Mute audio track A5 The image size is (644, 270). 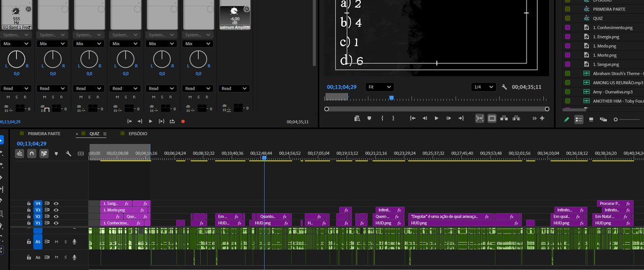56,242
